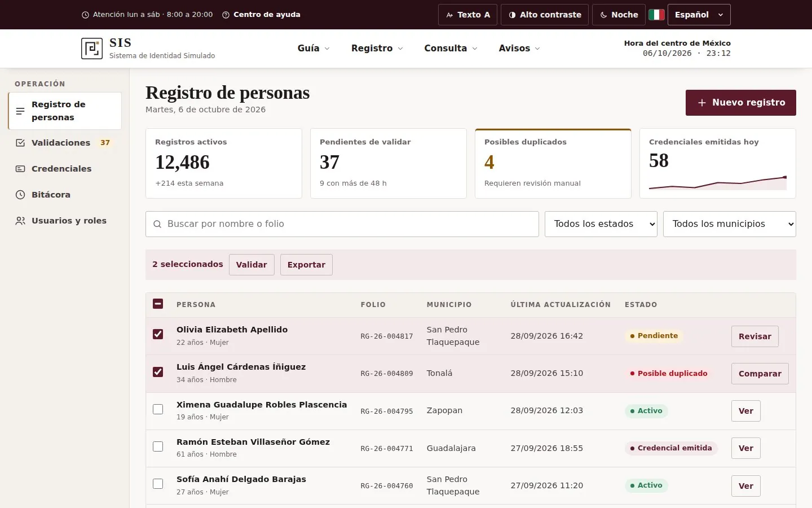Toggle the select-all header checkbox
The width and height of the screenshot is (812, 508).
point(158,304)
